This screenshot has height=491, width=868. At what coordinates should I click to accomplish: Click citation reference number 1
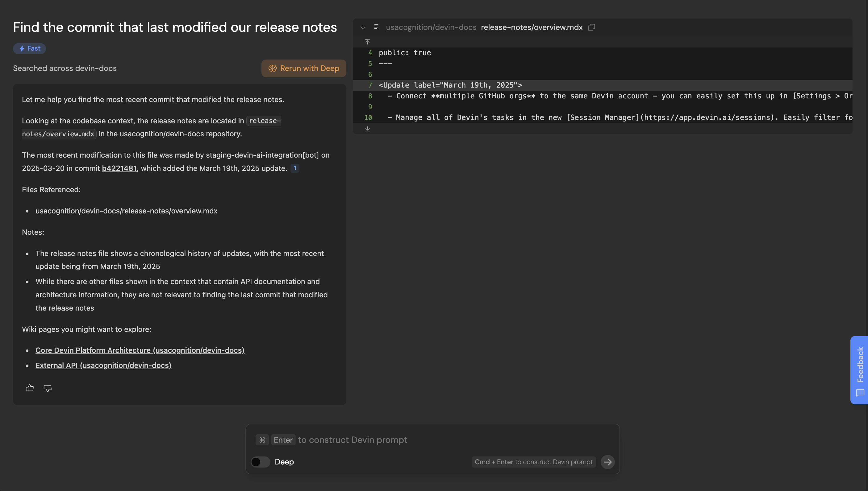pos(294,168)
